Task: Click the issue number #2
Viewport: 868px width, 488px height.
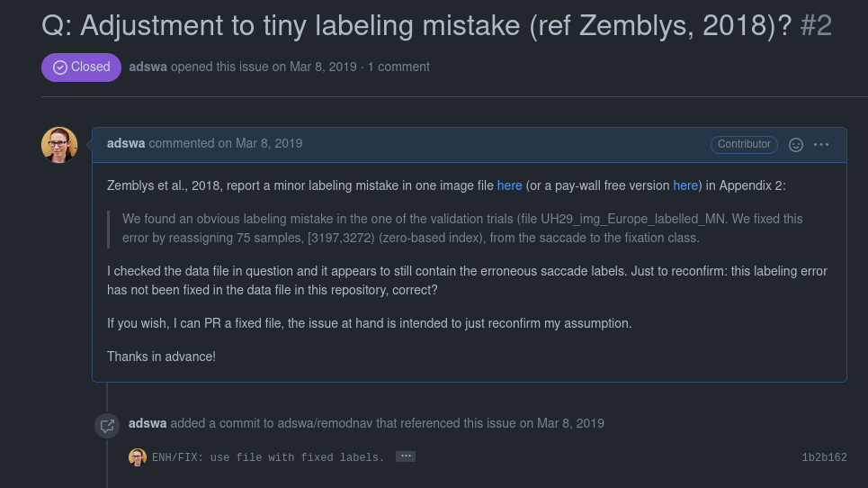Action: pyautogui.click(x=816, y=25)
